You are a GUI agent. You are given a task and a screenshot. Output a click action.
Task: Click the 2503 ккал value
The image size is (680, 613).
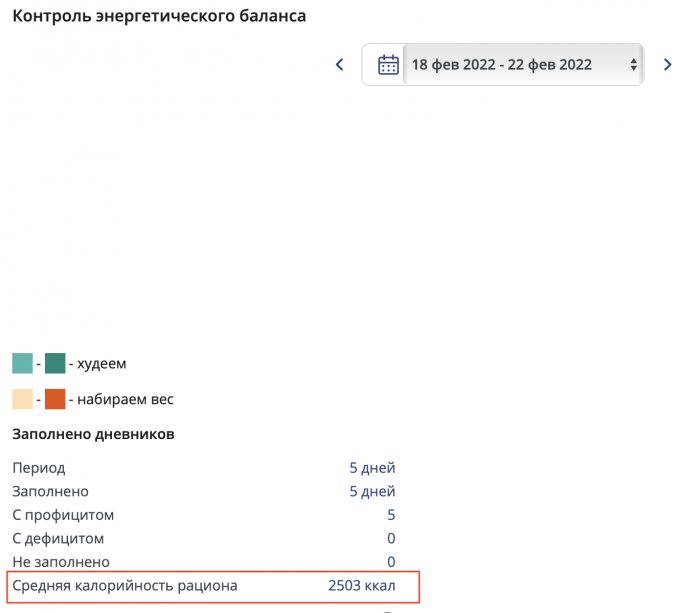(x=361, y=585)
